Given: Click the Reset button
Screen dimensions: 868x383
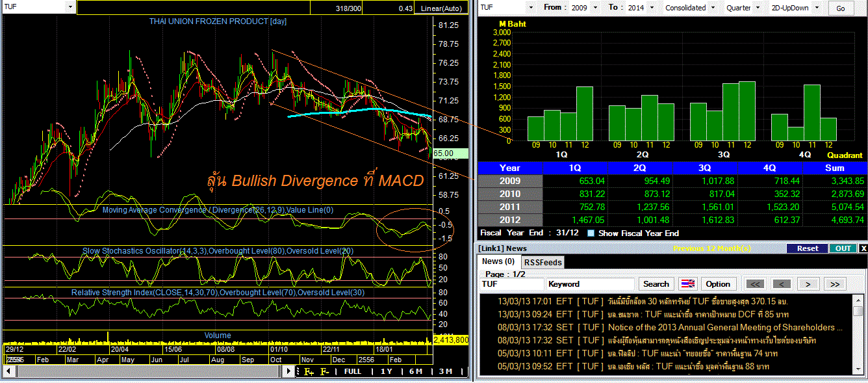Looking at the screenshot, I should tap(808, 248).
